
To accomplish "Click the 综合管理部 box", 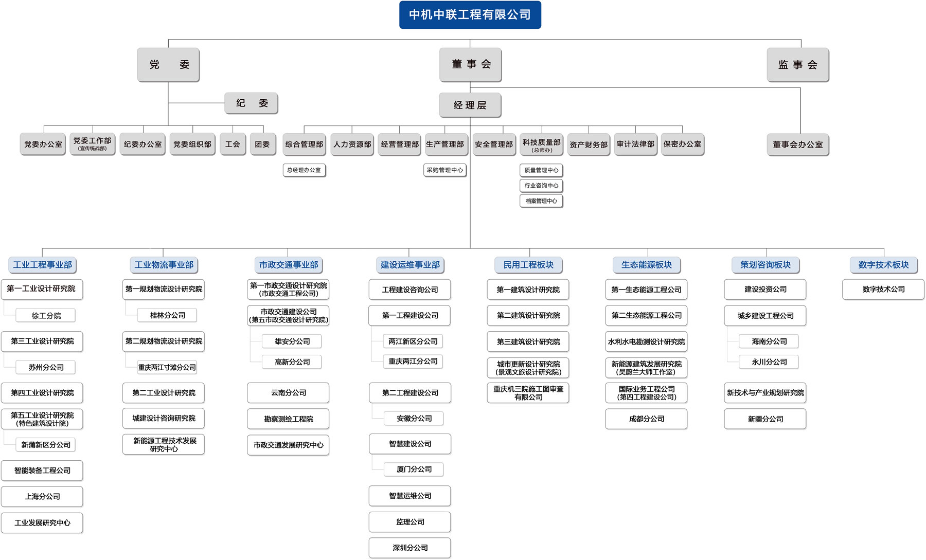I will tap(305, 144).
